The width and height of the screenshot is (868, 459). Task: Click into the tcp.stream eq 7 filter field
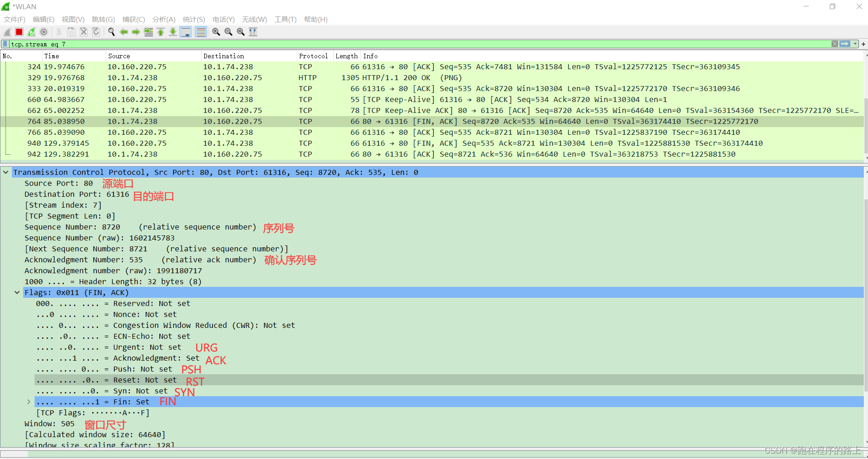[419, 44]
